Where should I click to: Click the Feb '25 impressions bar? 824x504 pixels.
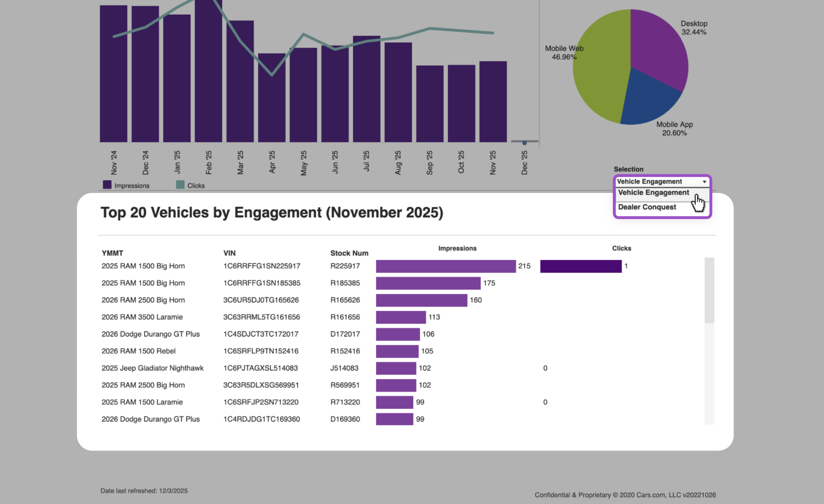(x=208, y=71)
